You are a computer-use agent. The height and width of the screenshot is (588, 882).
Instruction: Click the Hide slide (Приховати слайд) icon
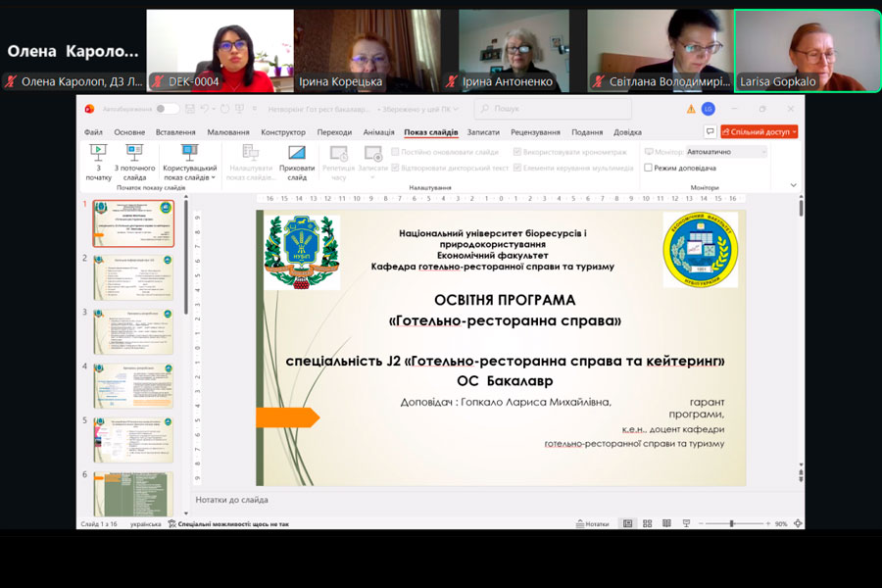pos(297,154)
